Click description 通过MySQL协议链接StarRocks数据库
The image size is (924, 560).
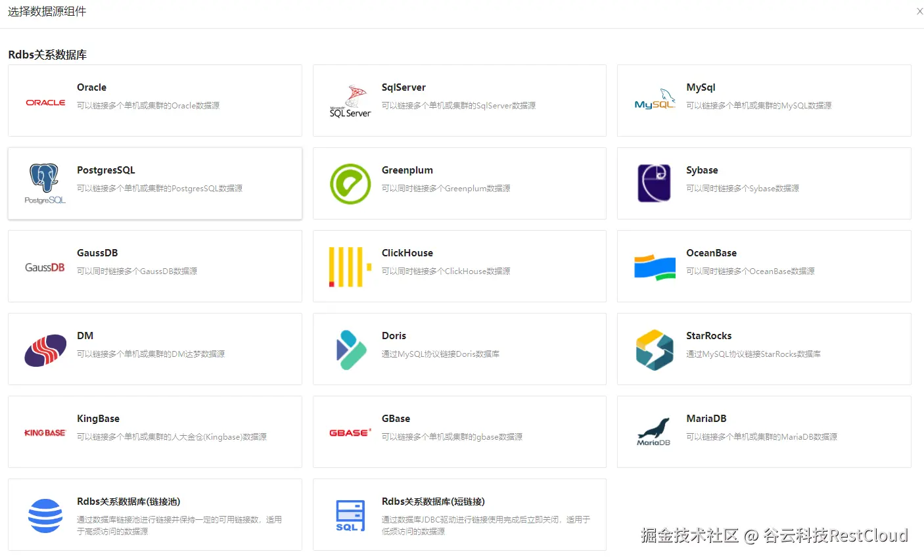753,354
